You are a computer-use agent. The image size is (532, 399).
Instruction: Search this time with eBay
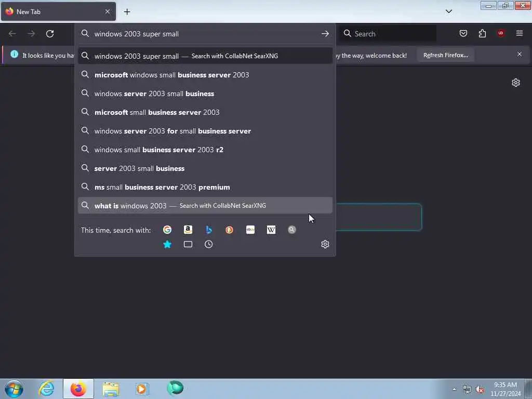pyautogui.click(x=250, y=230)
